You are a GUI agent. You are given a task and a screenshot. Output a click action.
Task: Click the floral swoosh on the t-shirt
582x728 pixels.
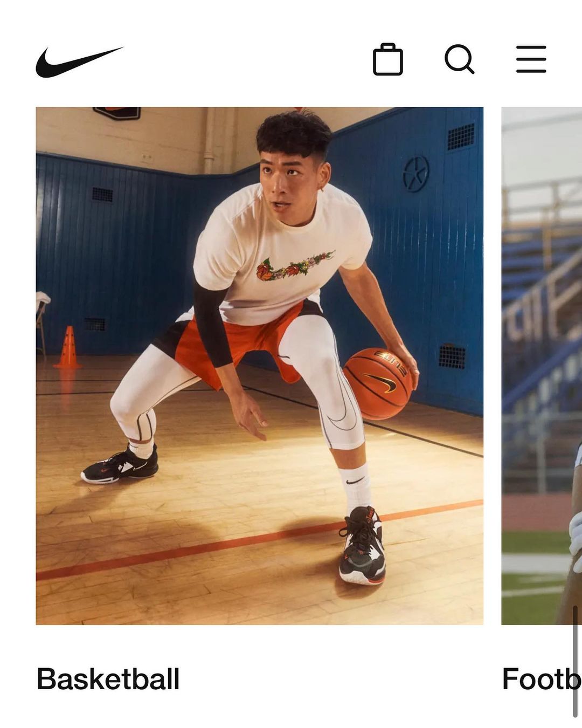(x=295, y=266)
